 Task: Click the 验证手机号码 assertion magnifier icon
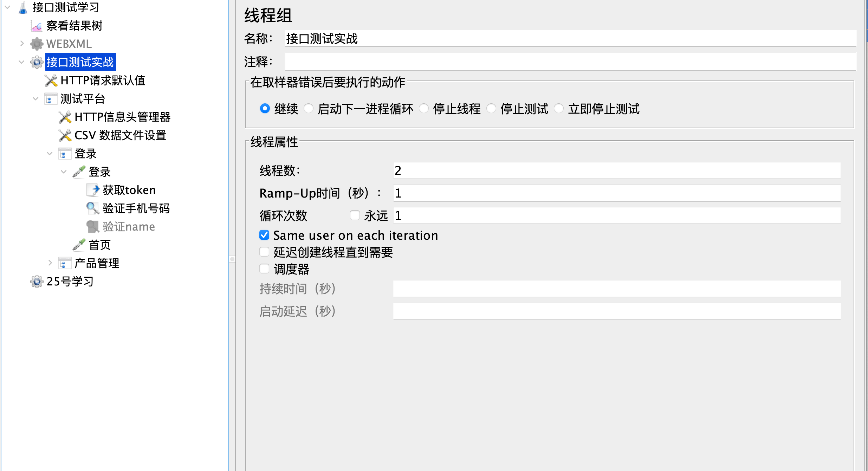92,208
